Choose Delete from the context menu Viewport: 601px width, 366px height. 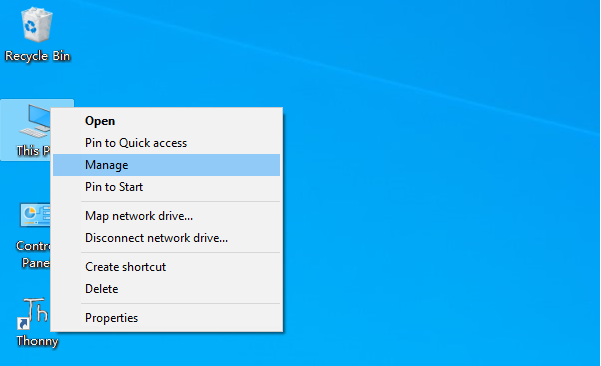pos(166,289)
